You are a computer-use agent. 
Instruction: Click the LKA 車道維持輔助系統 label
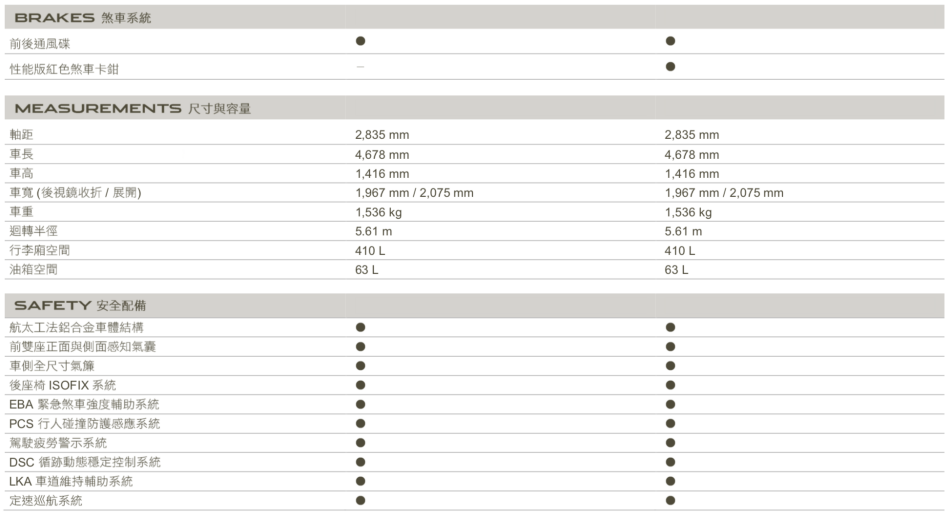tap(71, 482)
